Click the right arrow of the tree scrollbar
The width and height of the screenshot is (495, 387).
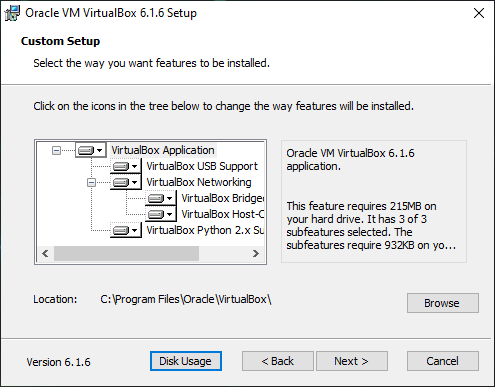tap(256, 254)
